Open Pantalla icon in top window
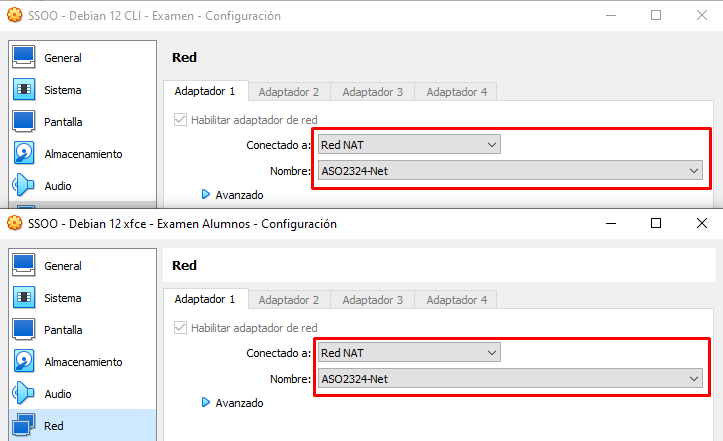723x441 pixels. [x=24, y=122]
